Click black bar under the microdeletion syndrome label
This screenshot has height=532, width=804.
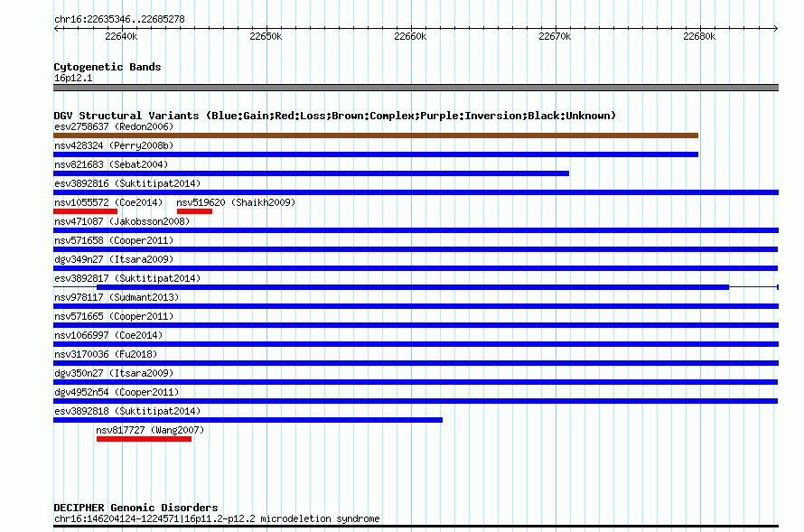pyautogui.click(x=416, y=527)
